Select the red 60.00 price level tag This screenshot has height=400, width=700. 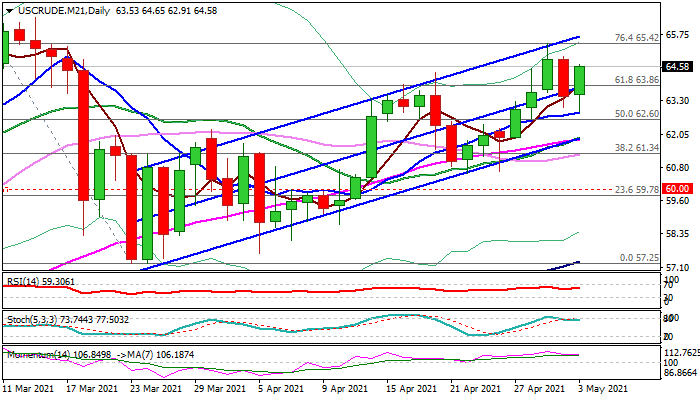click(677, 189)
